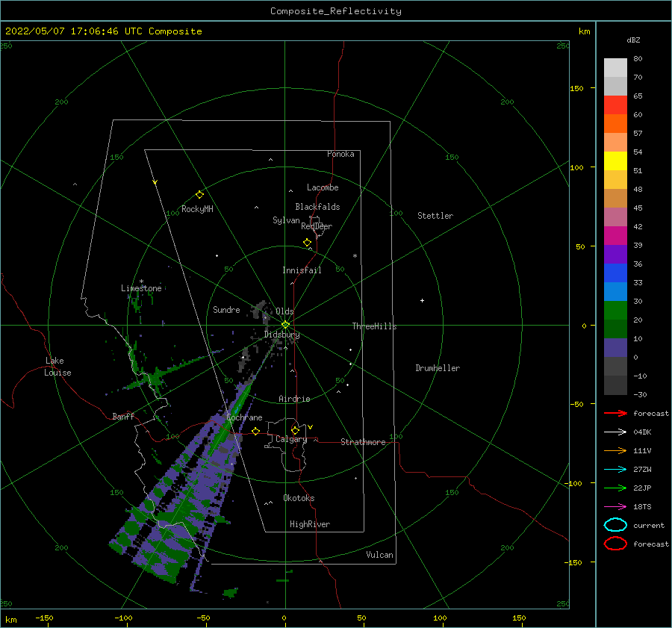672x628 pixels.
Task: Click the Drumheller town label
Action: coord(438,368)
